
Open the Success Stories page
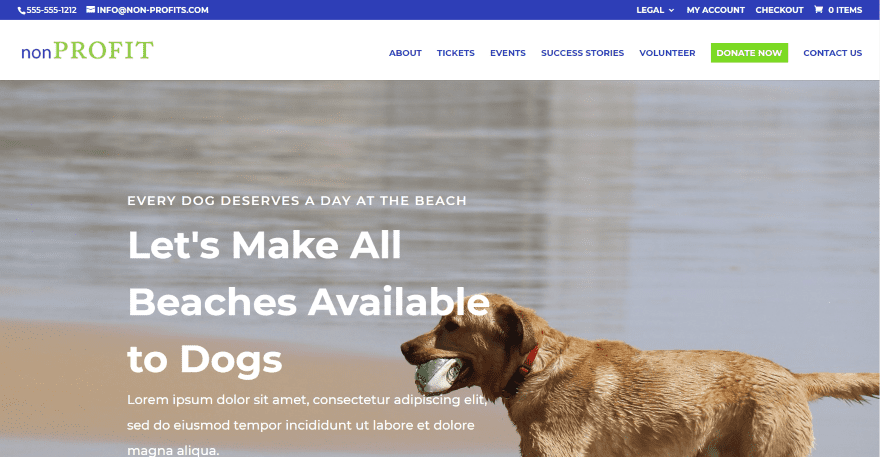pos(583,53)
